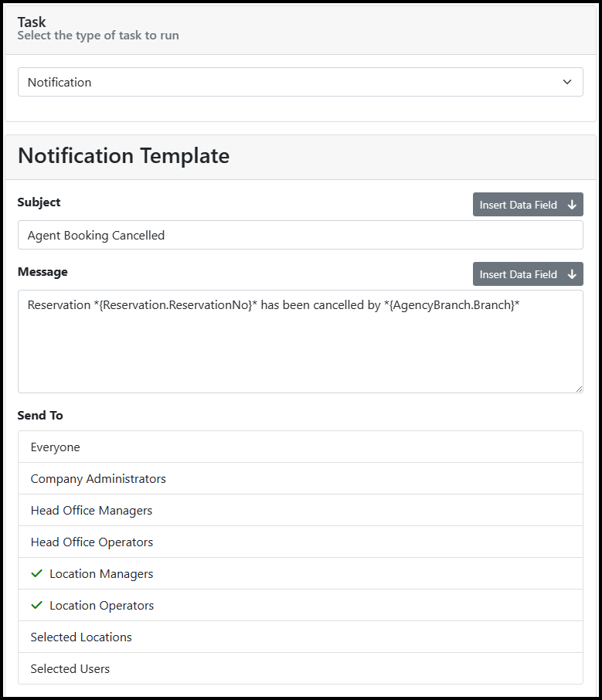
Task: Open the Task type dropdown showing Notification
Action: [300, 82]
